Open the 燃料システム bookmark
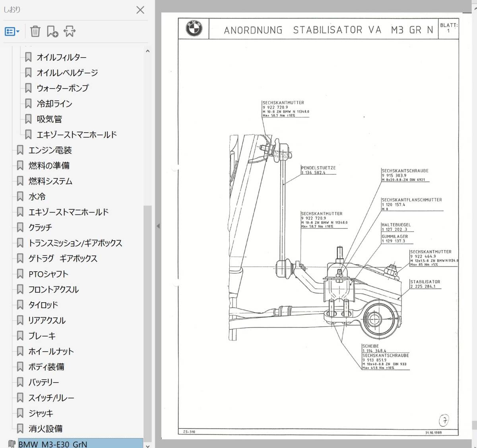 [50, 181]
